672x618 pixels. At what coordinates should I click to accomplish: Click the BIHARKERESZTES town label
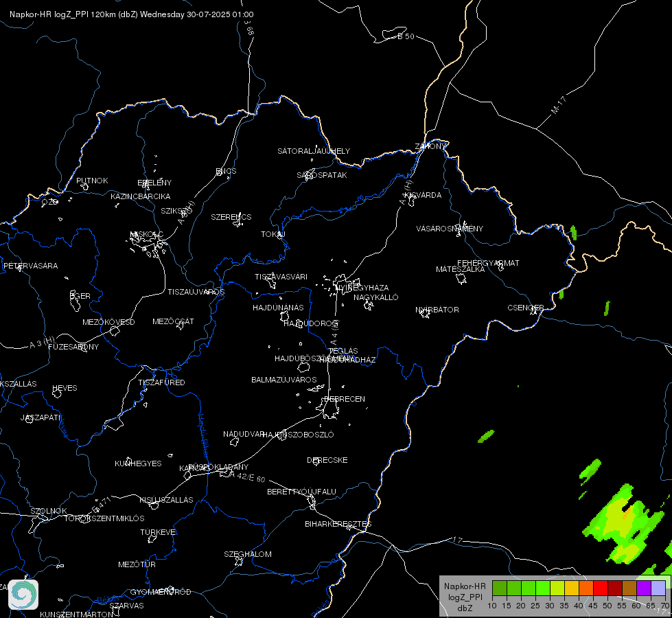point(338,524)
